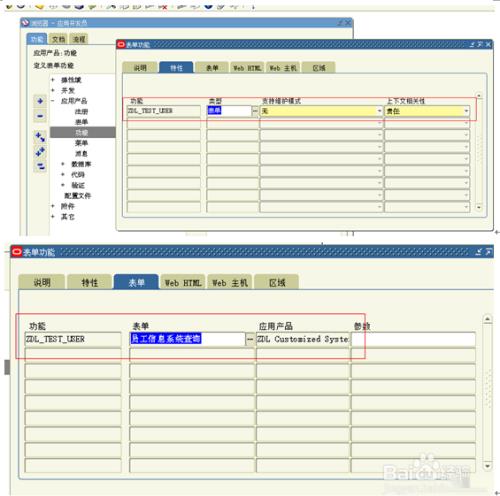Click Oracle icon on upper 表单功能 title bar
This screenshot has height=496, width=500.
[x=121, y=44]
